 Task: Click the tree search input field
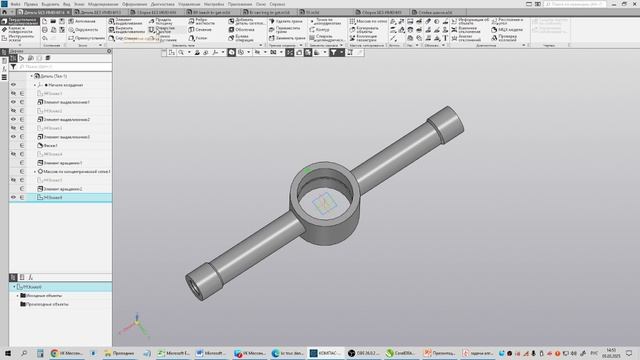pos(64,67)
